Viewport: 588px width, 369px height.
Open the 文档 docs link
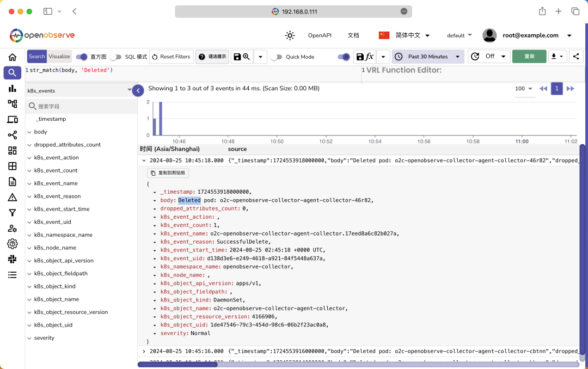point(353,35)
